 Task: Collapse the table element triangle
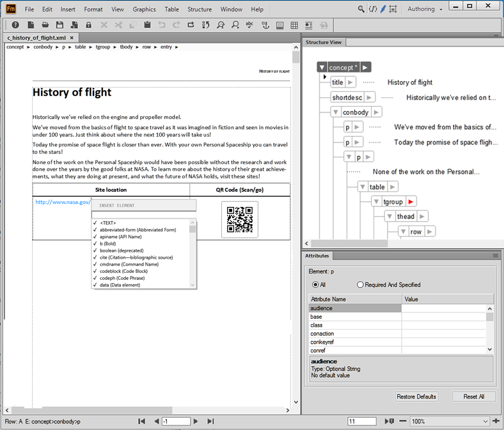(363, 187)
